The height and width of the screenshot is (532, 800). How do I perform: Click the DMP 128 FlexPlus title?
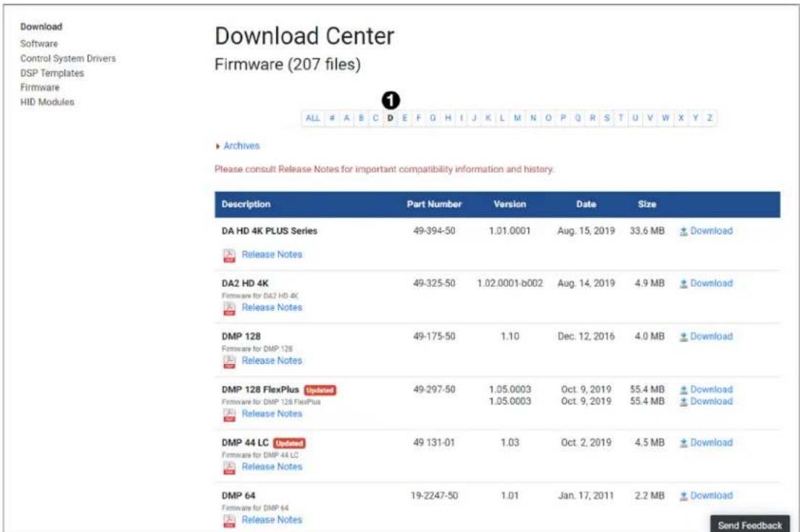pyautogui.click(x=260, y=389)
